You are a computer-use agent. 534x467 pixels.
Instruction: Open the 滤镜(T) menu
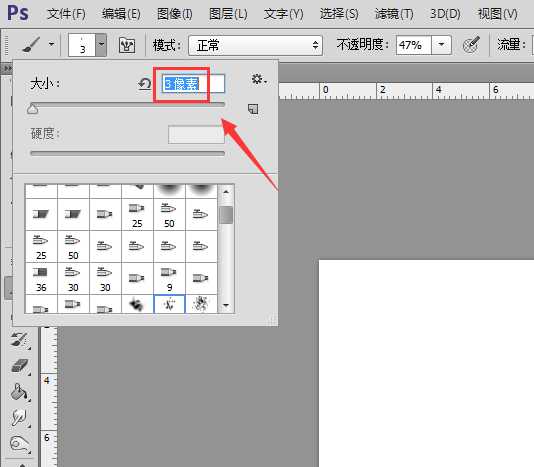point(394,14)
